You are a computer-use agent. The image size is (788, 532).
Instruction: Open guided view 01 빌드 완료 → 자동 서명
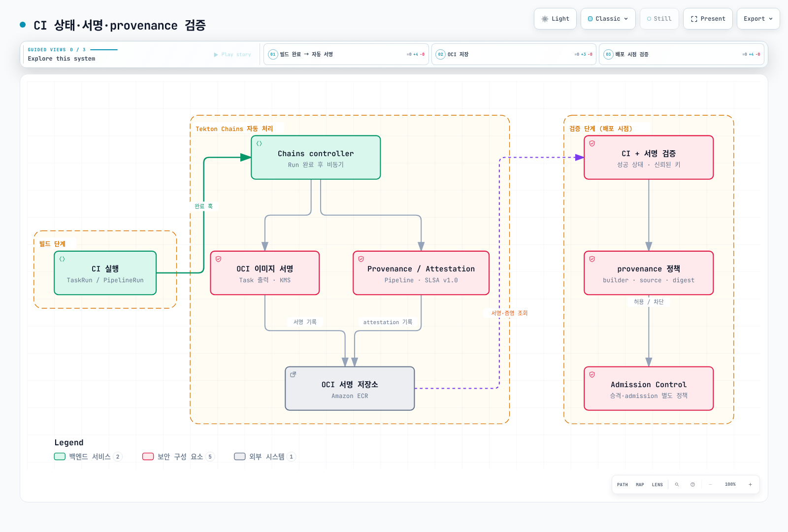click(x=346, y=54)
